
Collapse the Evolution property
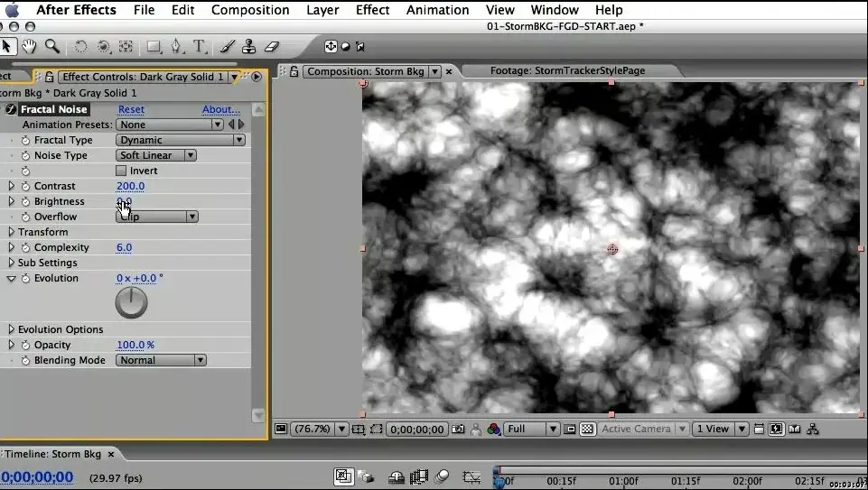tap(11, 278)
